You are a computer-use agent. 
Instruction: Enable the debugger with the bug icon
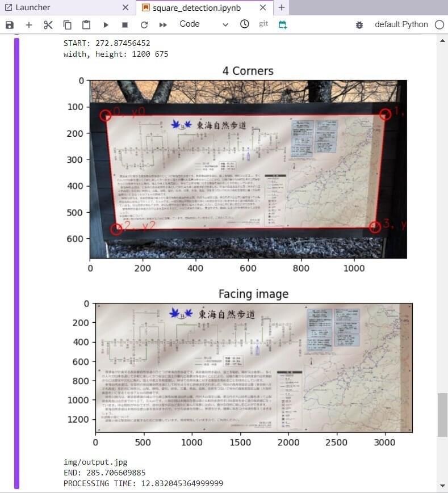coord(359,25)
